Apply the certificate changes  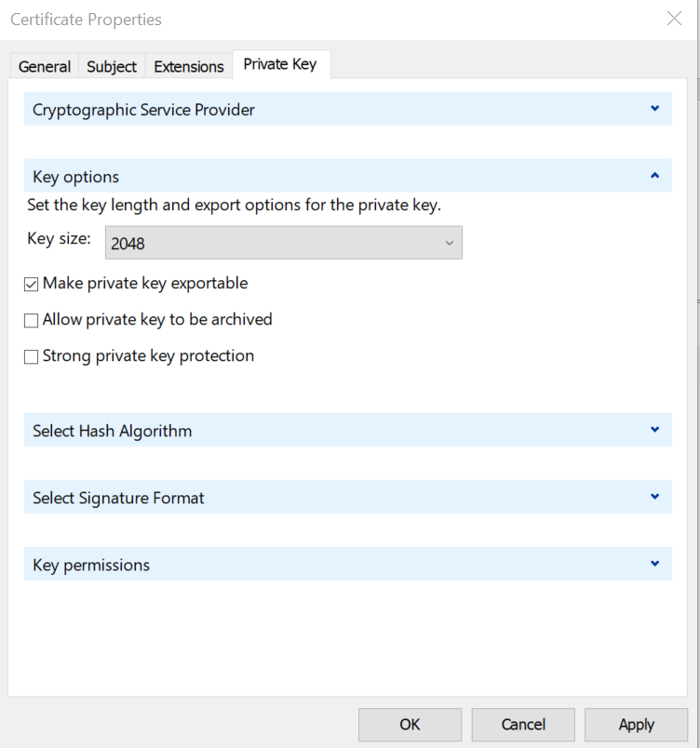point(636,724)
